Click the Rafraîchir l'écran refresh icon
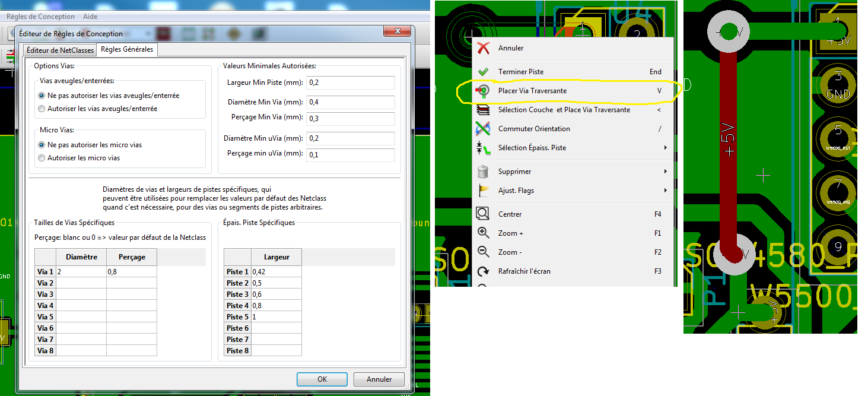This screenshot has height=396, width=868. [x=484, y=271]
